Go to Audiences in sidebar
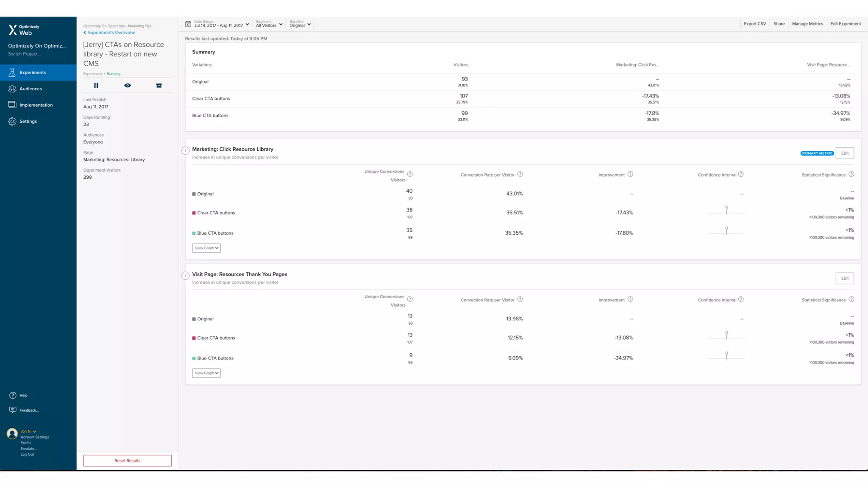868x488 pixels. click(x=31, y=89)
